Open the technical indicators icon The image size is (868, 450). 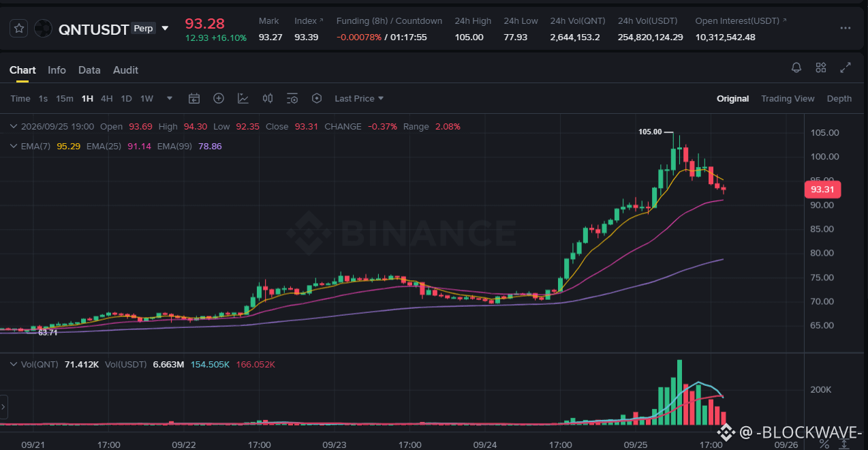243,98
